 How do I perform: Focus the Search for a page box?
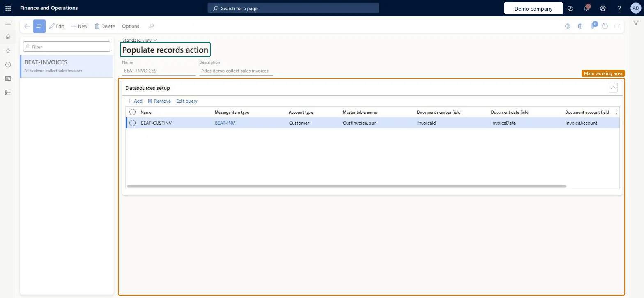[x=293, y=8]
